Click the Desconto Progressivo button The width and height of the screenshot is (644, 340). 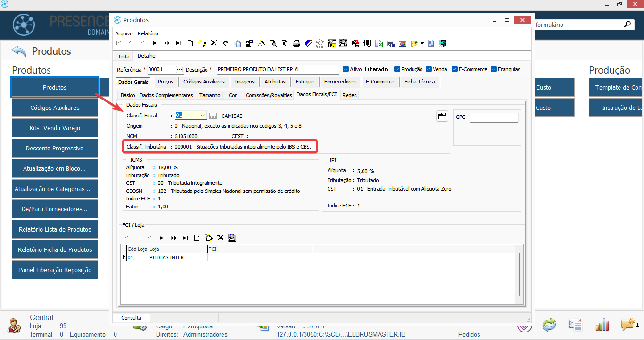tap(55, 148)
